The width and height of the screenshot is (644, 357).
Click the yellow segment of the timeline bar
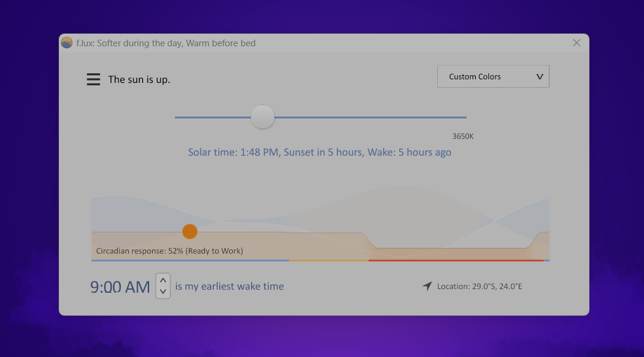click(328, 260)
